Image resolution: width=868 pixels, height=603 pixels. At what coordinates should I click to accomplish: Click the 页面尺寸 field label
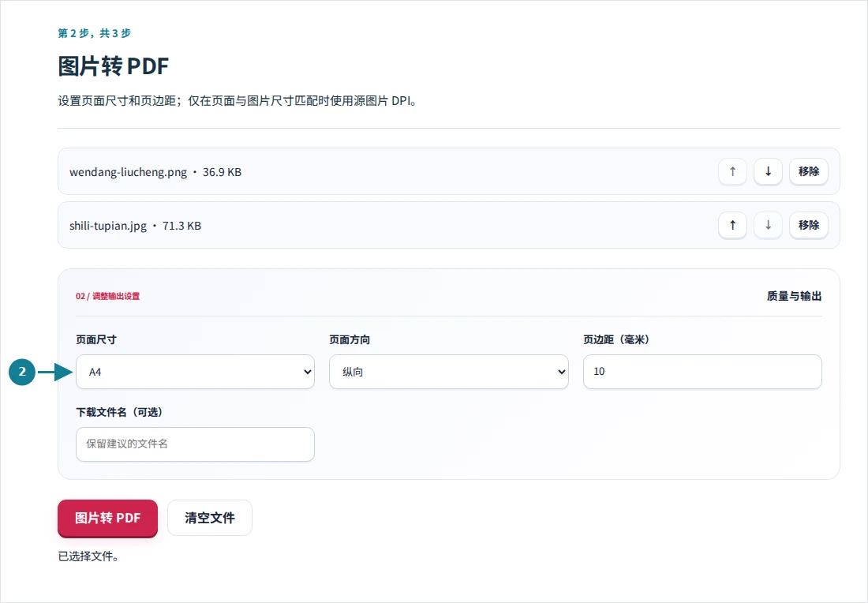95,339
